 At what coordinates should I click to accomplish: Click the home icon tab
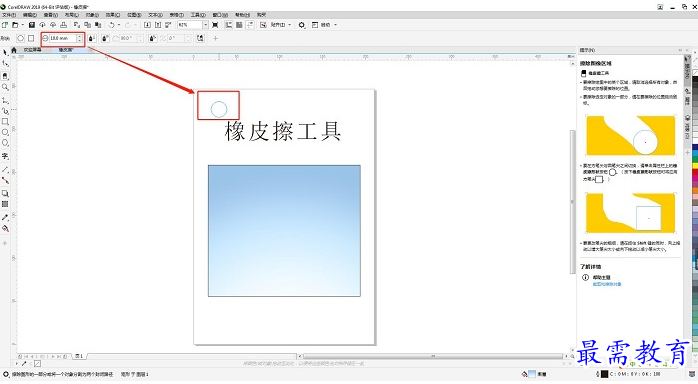(14, 50)
